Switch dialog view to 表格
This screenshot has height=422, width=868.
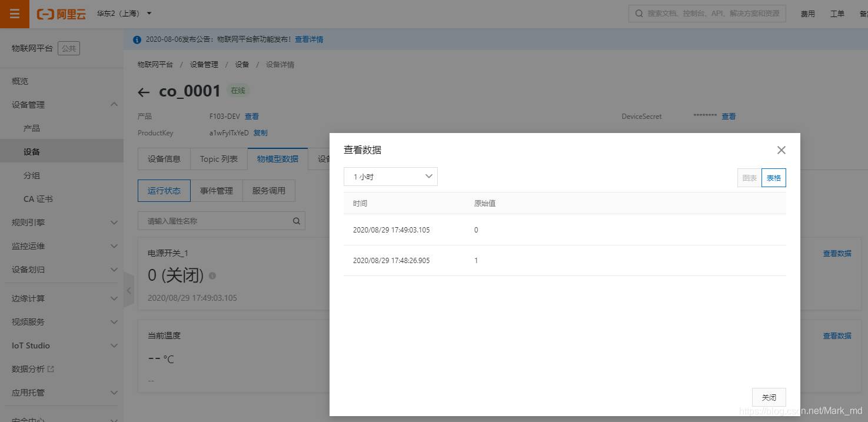pyautogui.click(x=774, y=178)
